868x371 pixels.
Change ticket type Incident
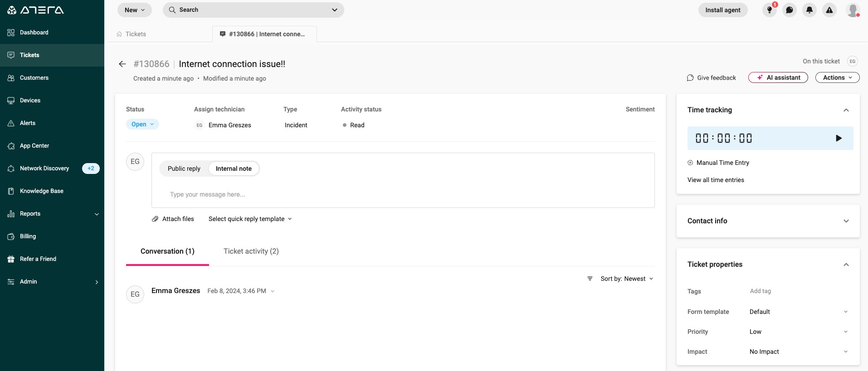click(296, 125)
